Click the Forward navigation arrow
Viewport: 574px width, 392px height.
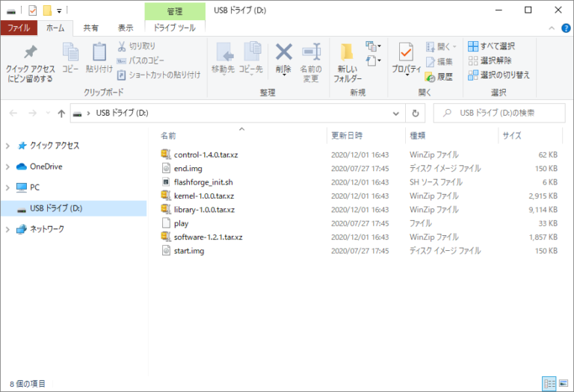32,113
